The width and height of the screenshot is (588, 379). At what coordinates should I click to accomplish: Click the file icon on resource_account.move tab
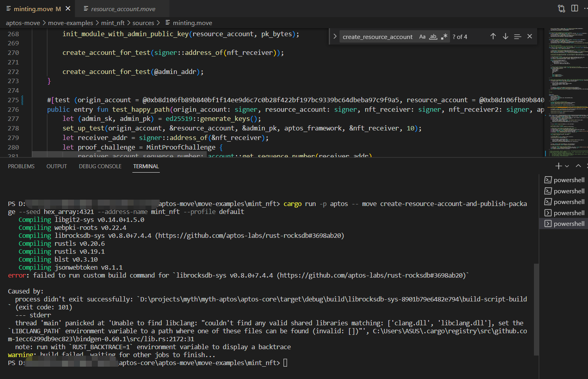point(85,8)
